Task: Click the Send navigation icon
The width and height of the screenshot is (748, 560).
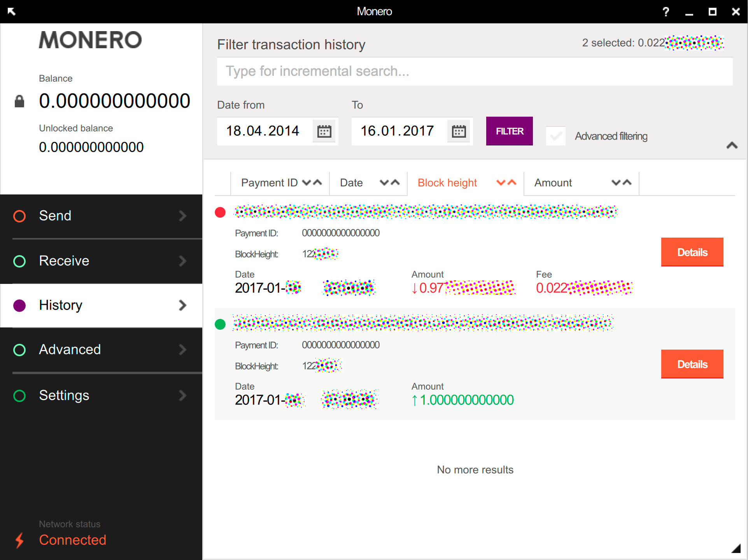Action: [21, 215]
